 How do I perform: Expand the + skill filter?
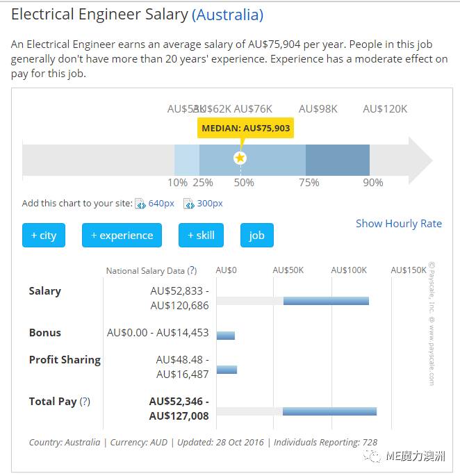click(x=201, y=236)
